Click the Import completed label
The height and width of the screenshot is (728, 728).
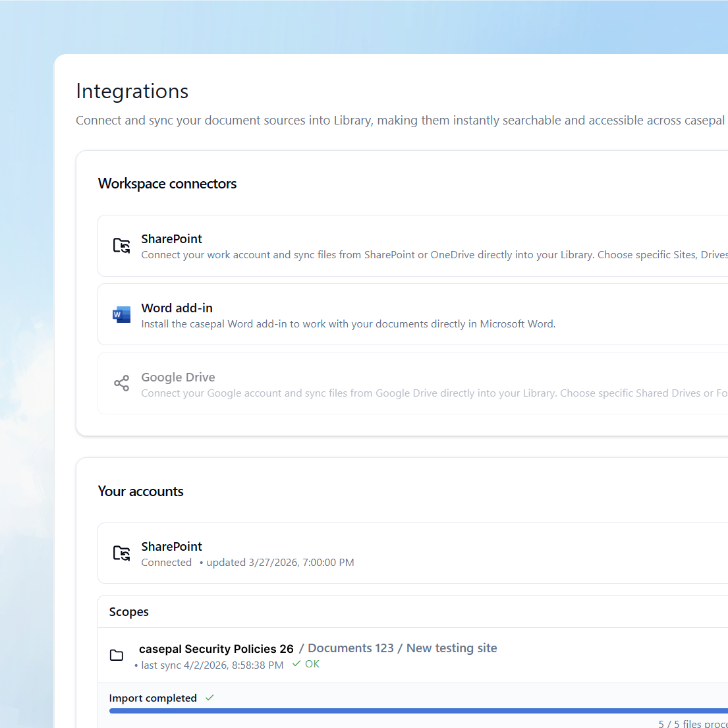tap(153, 698)
